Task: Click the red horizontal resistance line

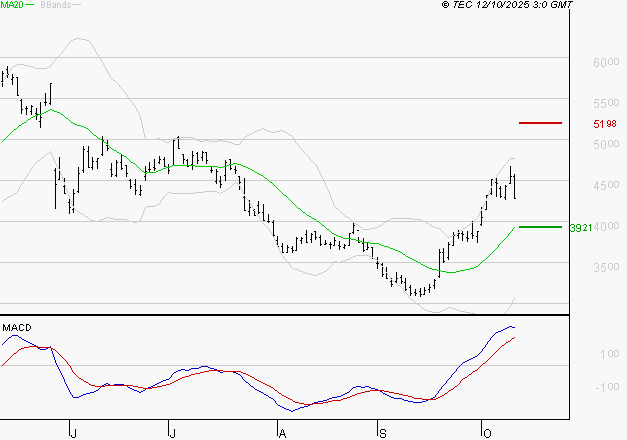Action: (540, 123)
